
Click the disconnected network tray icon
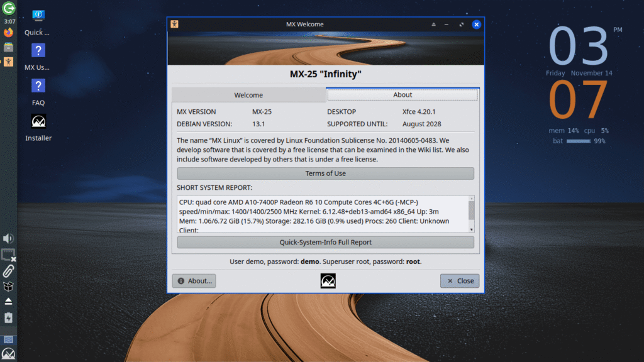click(x=8, y=255)
